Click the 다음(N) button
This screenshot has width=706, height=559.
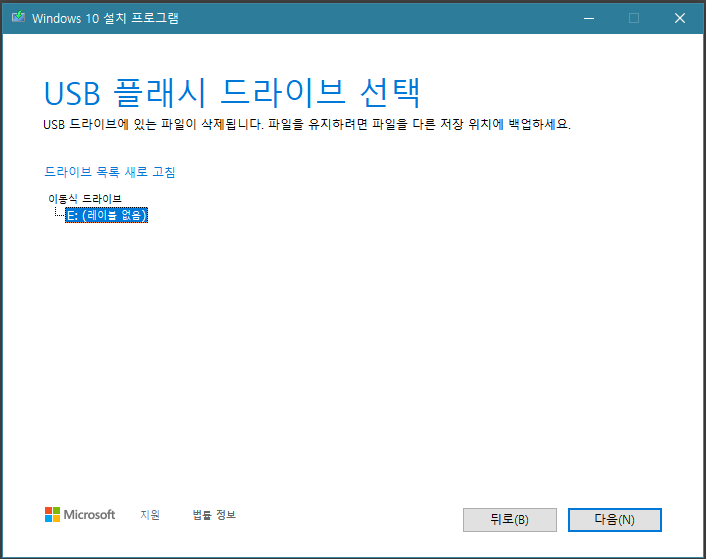pyautogui.click(x=615, y=520)
